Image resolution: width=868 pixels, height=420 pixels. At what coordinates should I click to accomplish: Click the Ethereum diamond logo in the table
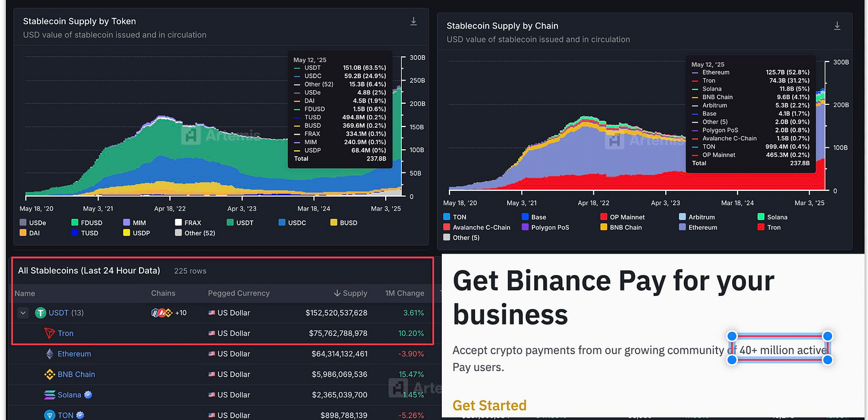[50, 354]
